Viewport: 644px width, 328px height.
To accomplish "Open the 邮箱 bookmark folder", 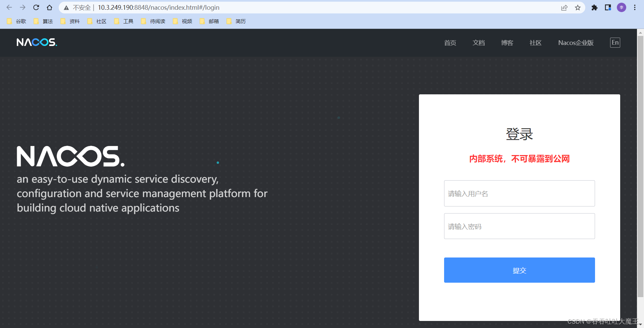I will tap(209, 21).
